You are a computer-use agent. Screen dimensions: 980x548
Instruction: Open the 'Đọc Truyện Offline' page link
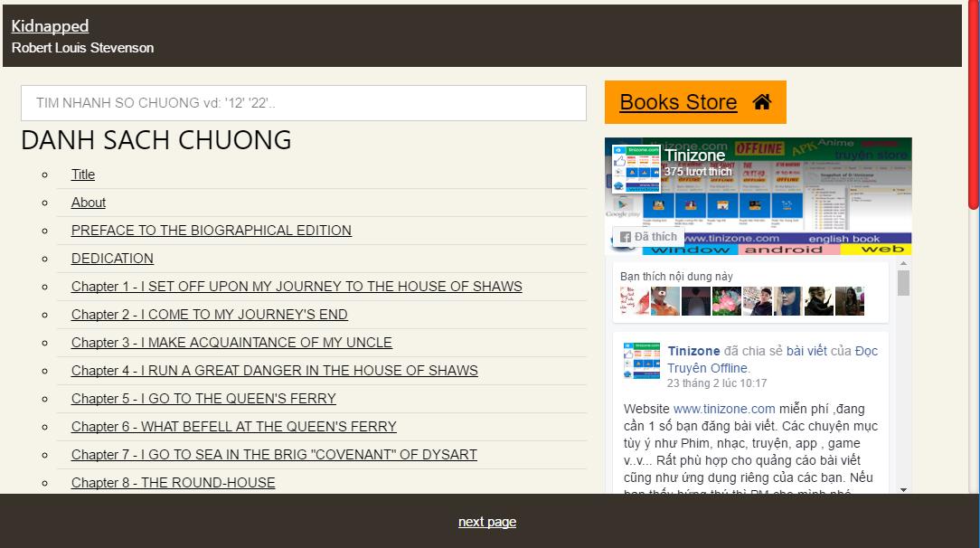click(x=772, y=359)
